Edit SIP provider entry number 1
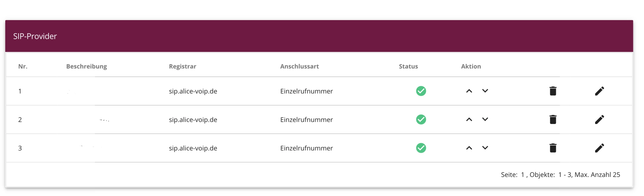This screenshot has width=644, height=196. (x=599, y=91)
